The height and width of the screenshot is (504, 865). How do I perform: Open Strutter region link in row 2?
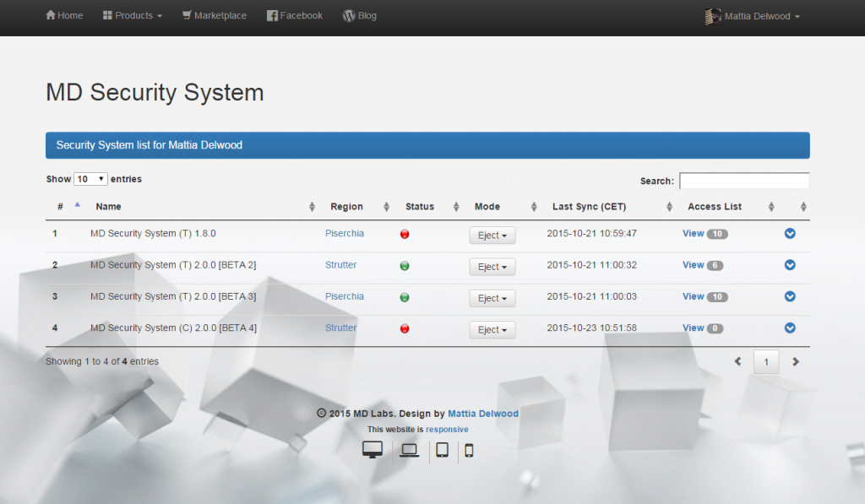[x=340, y=265]
